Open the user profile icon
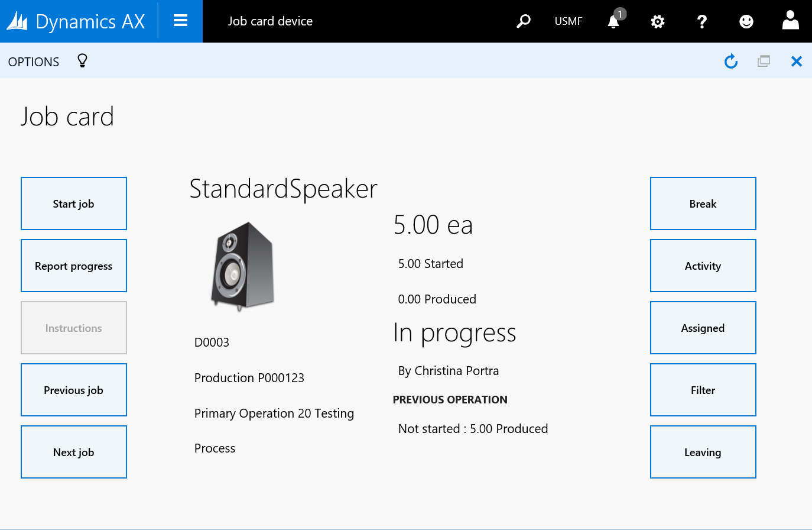The image size is (812, 530). [790, 21]
